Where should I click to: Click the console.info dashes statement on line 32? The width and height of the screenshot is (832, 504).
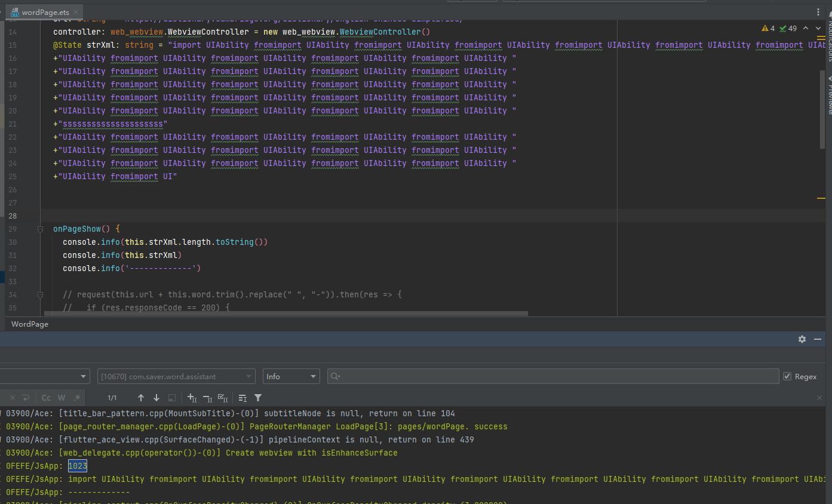click(x=132, y=268)
